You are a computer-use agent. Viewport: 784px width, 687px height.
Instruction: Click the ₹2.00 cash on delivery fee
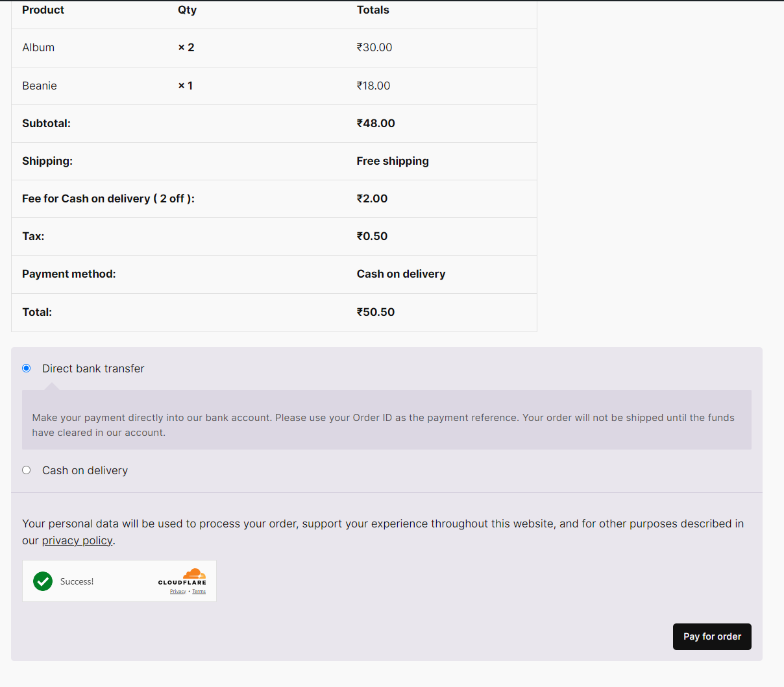372,199
